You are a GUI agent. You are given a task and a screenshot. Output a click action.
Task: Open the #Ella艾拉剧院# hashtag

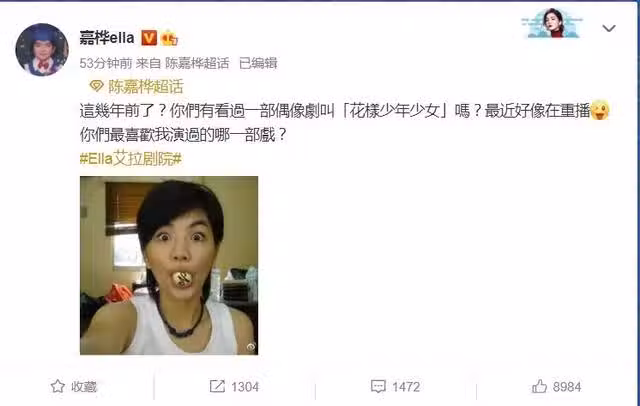point(131,159)
